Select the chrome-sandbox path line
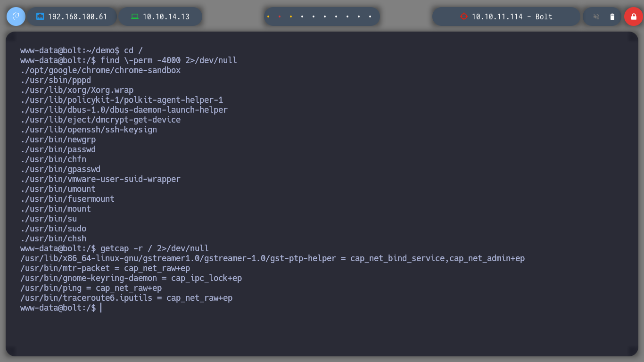 100,70
